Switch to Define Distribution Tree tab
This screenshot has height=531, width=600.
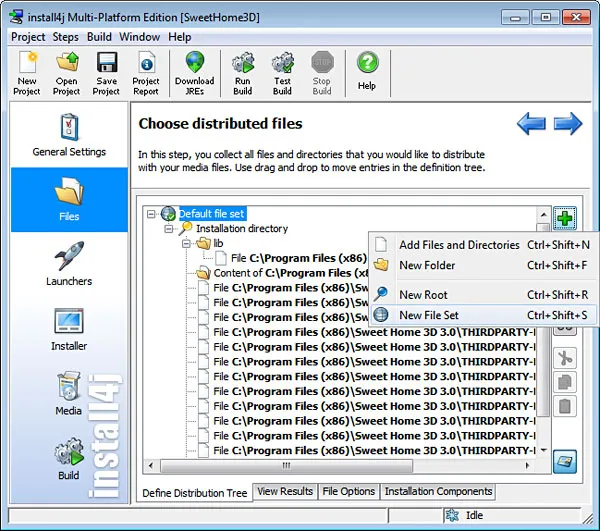coord(195,493)
